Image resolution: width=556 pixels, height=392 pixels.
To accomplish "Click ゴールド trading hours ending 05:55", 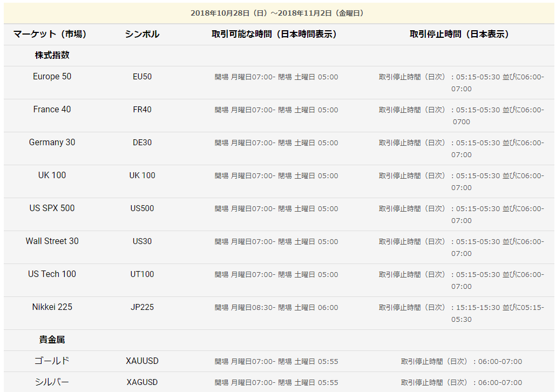I will (x=276, y=361).
